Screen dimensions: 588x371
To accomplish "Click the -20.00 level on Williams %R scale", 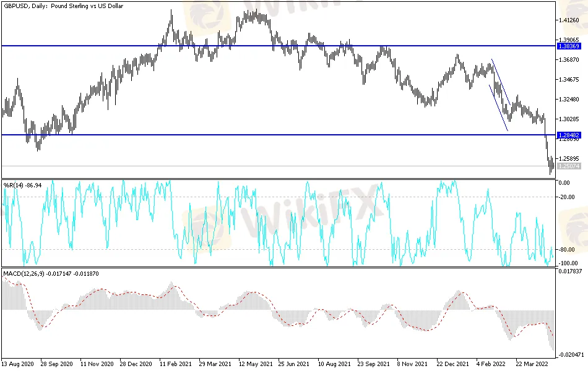I will (x=566, y=197).
